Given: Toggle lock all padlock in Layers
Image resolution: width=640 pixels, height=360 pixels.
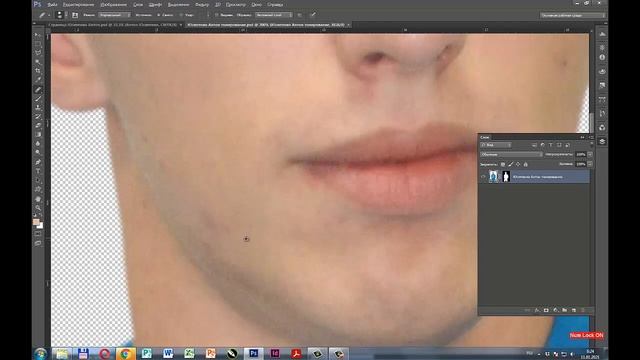Looking at the screenshot, I should coord(526,164).
